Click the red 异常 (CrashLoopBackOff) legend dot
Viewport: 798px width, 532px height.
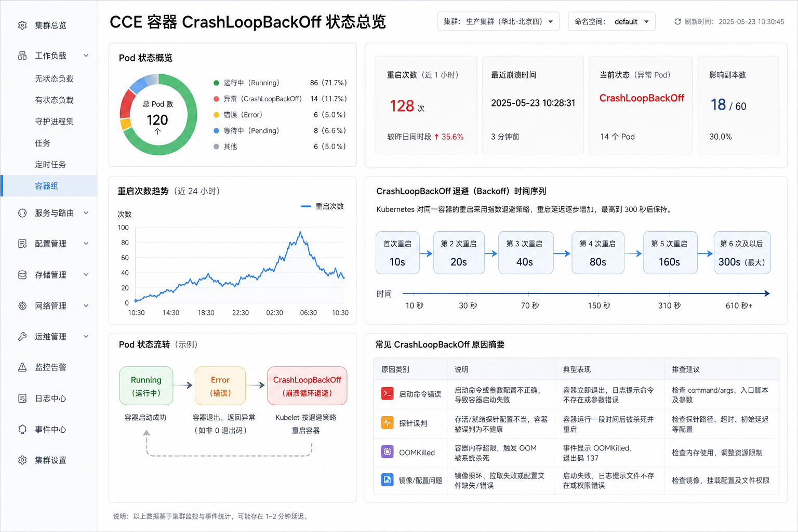tap(216, 99)
